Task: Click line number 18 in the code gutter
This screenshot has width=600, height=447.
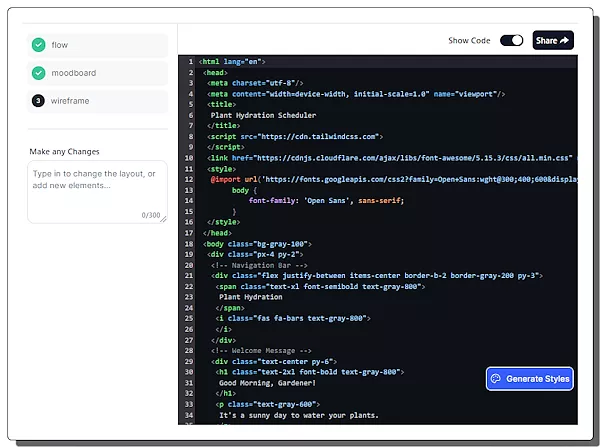Action: (188, 243)
